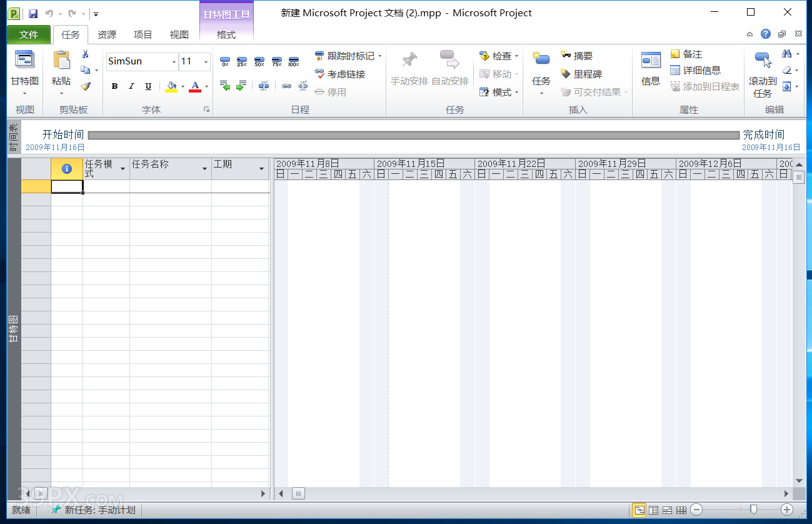Screen dimensions: 812x524
Task: Click the Gantt chart horizontal scrollbar thumb
Action: point(298,494)
